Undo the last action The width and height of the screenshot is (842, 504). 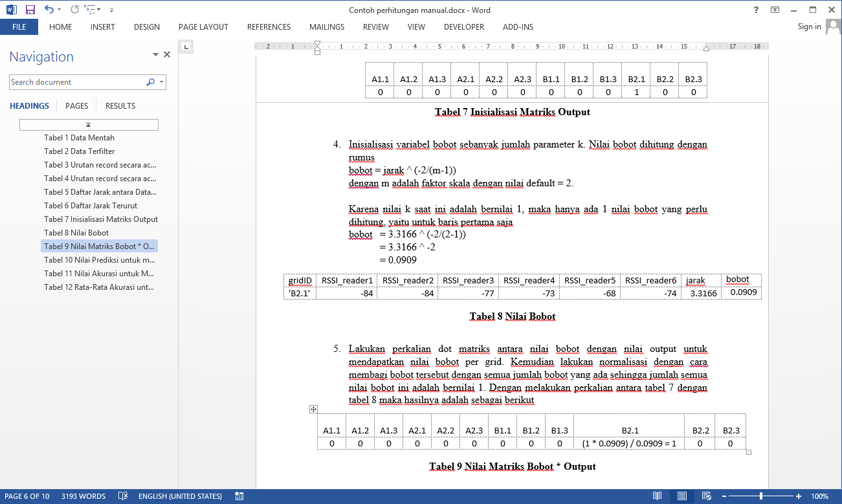49,10
